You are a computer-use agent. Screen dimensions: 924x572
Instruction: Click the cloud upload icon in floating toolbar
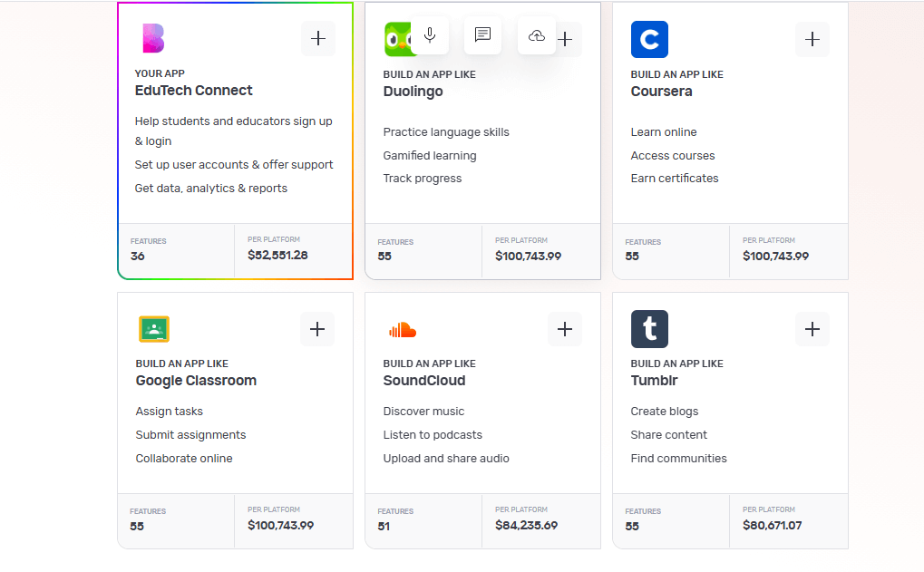click(536, 35)
